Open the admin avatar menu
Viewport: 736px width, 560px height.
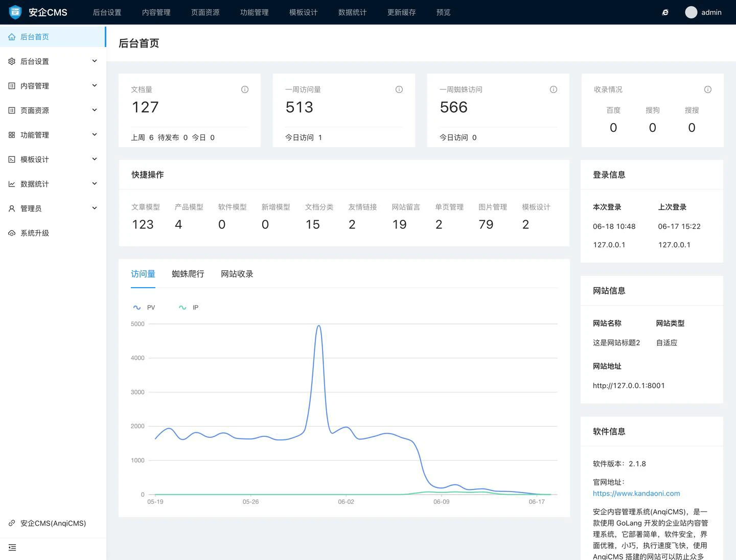[x=703, y=12]
